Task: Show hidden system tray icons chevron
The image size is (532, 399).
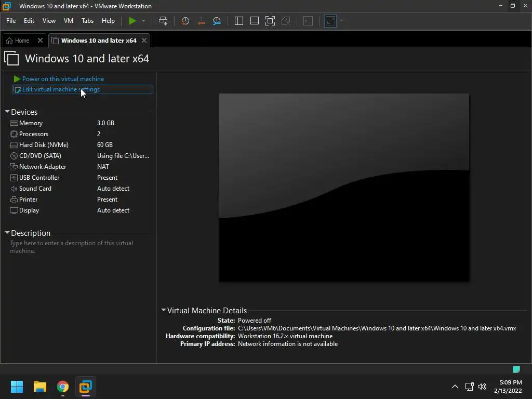Action: (455, 387)
